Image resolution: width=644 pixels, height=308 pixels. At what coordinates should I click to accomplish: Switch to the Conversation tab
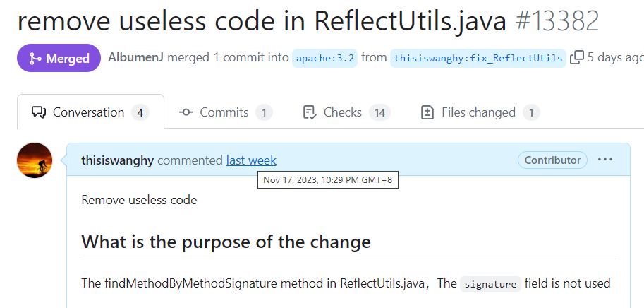click(90, 112)
